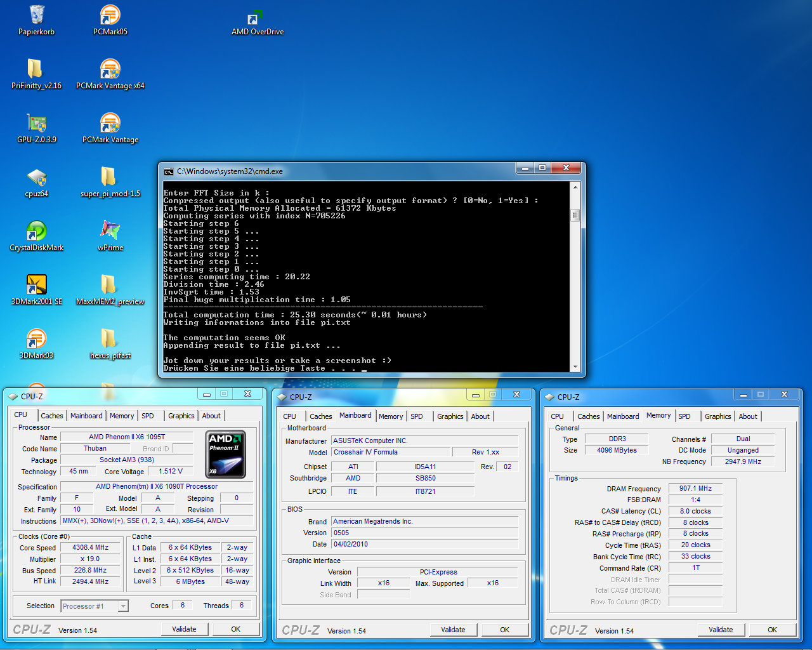The width and height of the screenshot is (812, 650).
Task: Open GPU-Z.0.3.9 desktop icon
Action: [x=37, y=128]
